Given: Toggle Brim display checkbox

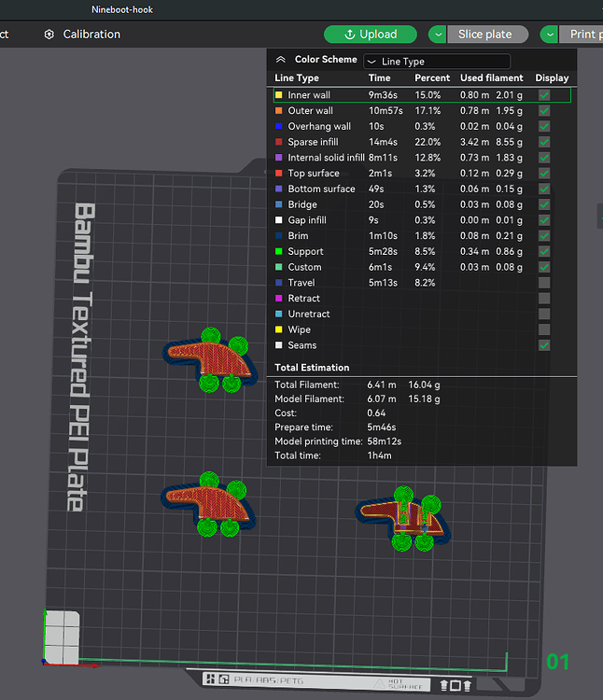Looking at the screenshot, I should coord(544,236).
